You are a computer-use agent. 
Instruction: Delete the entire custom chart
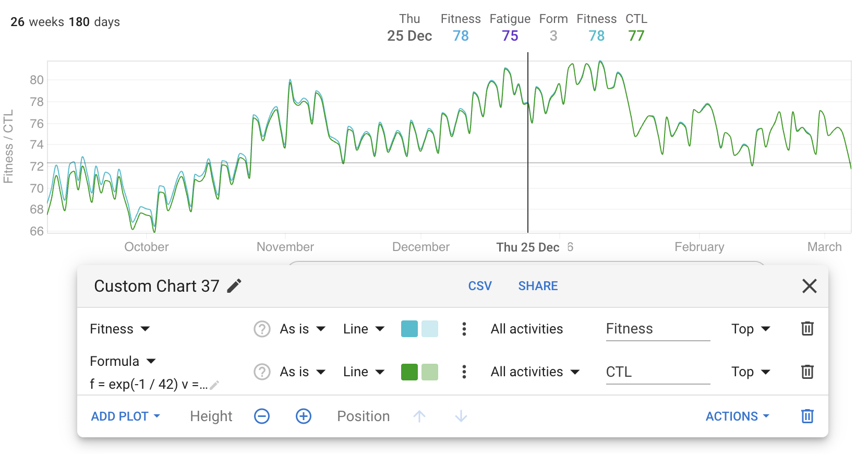click(x=807, y=416)
